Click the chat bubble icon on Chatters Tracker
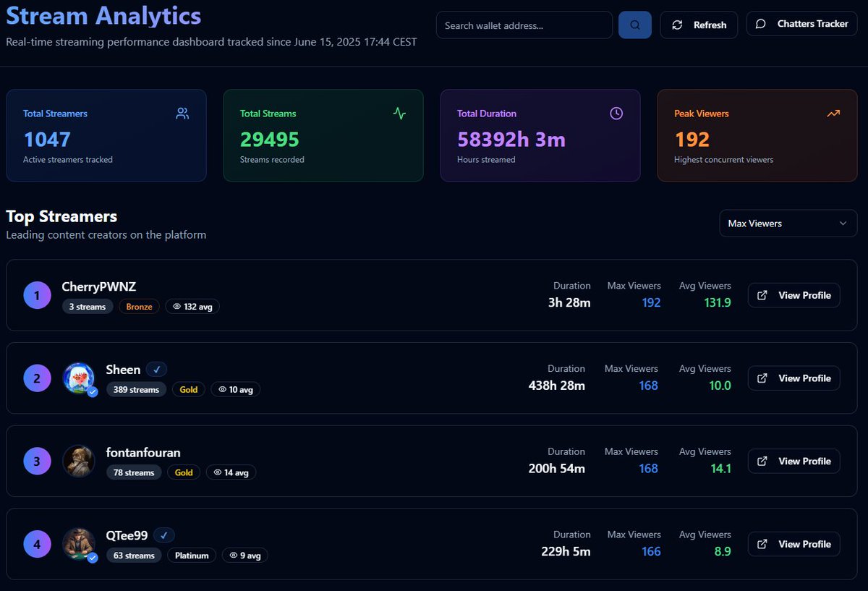This screenshot has width=868, height=591. pyautogui.click(x=760, y=23)
